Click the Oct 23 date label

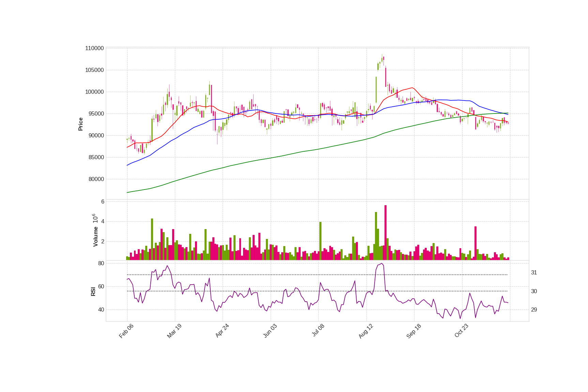coord(462,331)
